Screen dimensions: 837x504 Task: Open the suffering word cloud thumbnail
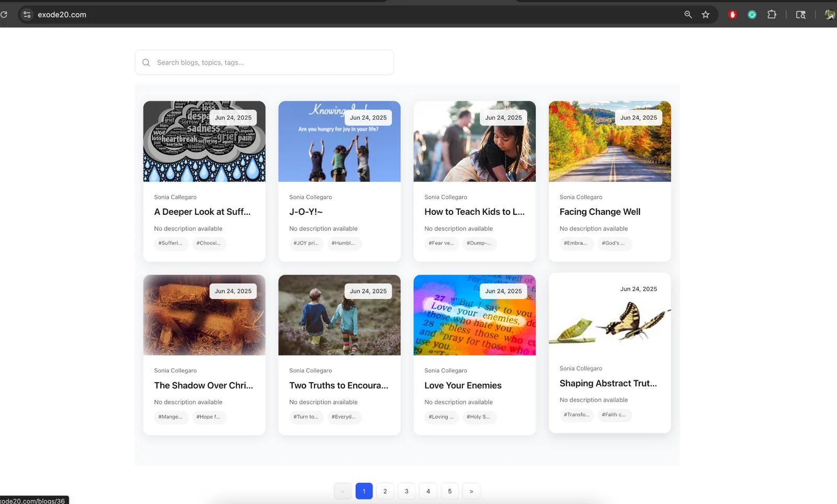pos(204,141)
